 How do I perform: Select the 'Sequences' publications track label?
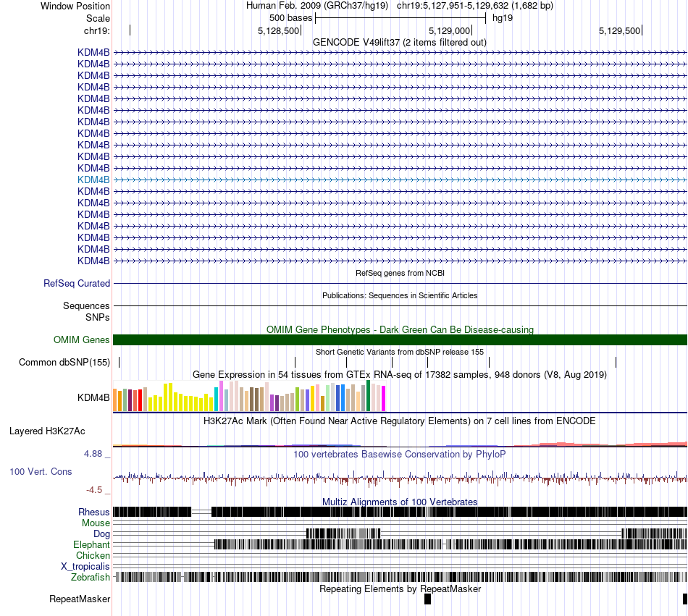click(86, 305)
